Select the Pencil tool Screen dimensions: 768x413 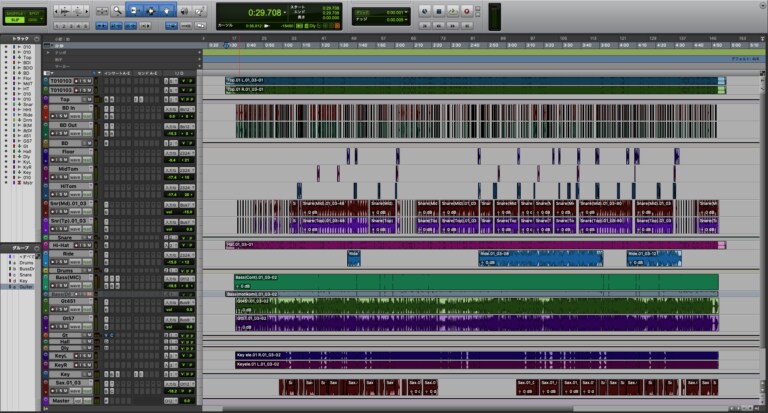(200, 11)
